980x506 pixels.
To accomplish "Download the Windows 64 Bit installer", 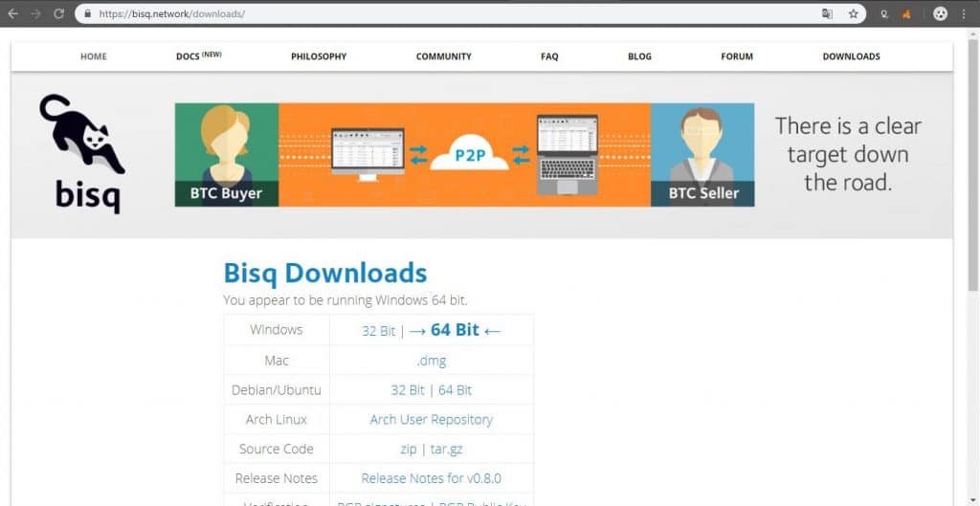I will click(x=455, y=330).
